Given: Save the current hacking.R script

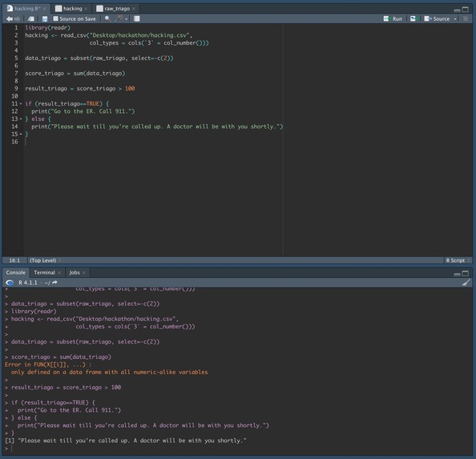Looking at the screenshot, I should (x=45, y=18).
